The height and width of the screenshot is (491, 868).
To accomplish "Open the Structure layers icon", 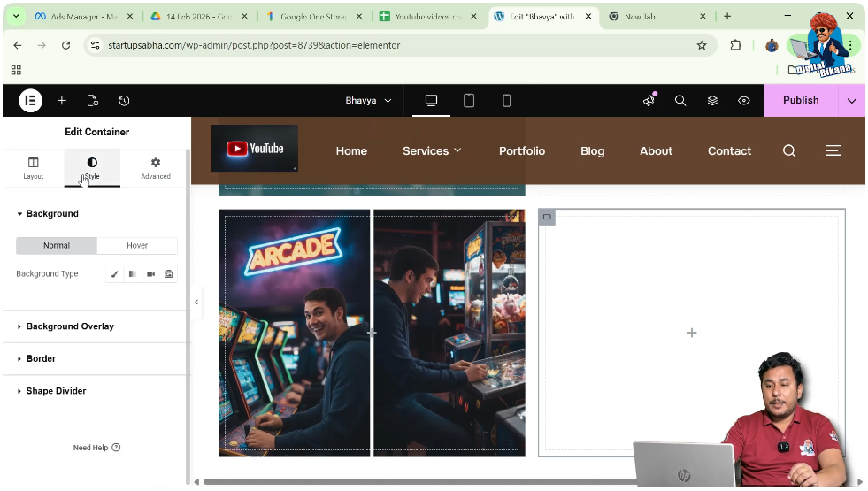I will click(712, 101).
